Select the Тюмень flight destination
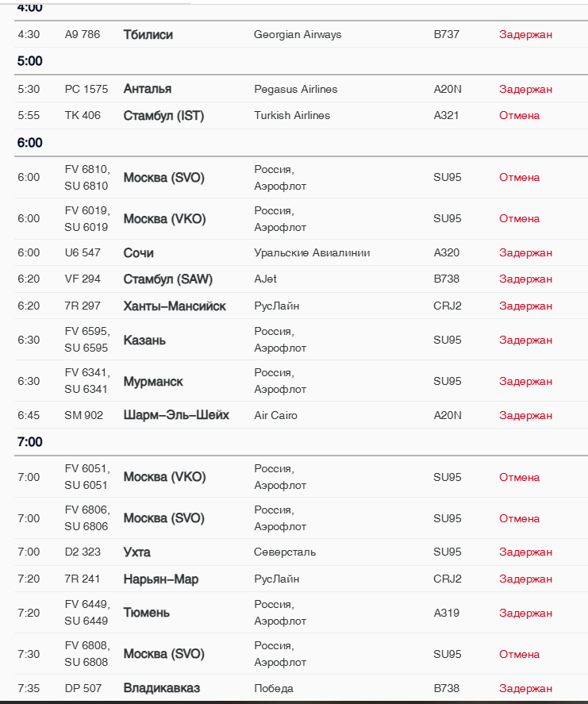The height and width of the screenshot is (704, 588). click(146, 613)
